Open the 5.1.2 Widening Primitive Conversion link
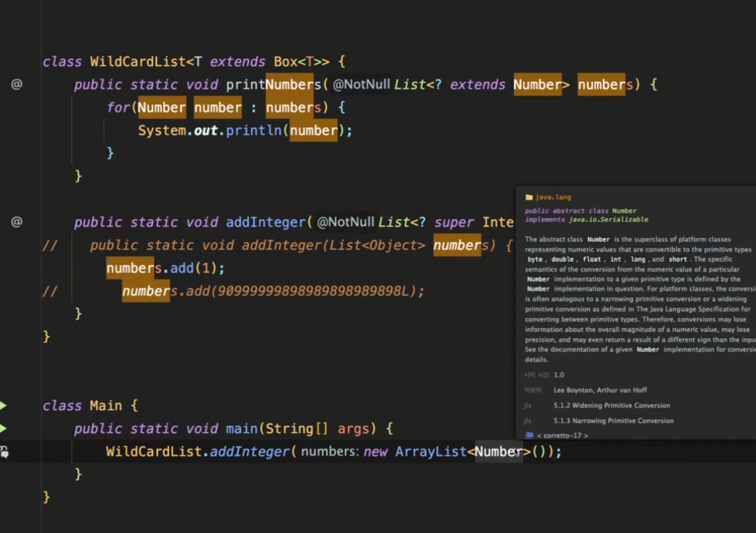The image size is (756, 533). (x=612, y=405)
